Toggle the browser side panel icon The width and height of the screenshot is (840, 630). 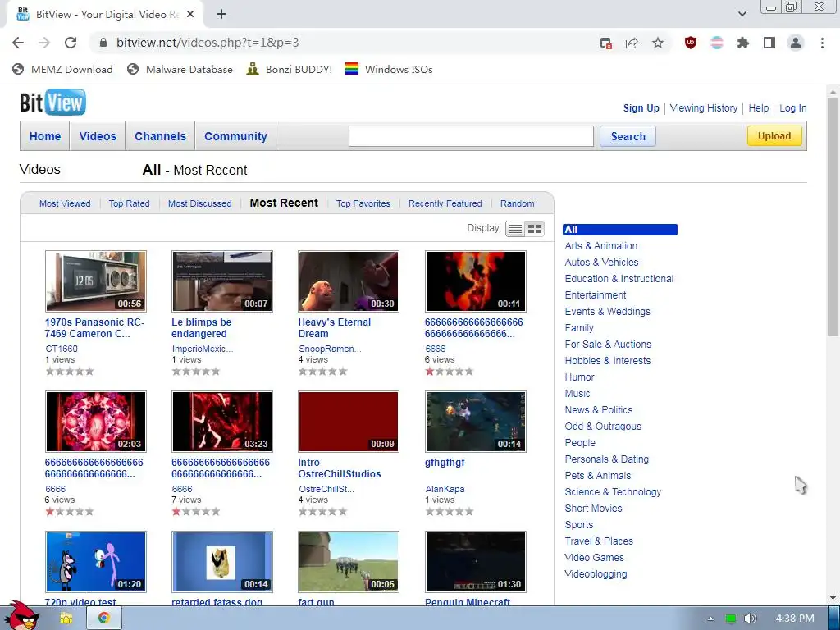[x=769, y=43]
